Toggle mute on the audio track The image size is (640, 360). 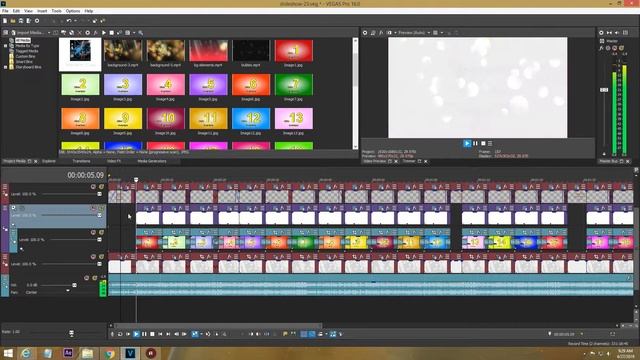87,278
